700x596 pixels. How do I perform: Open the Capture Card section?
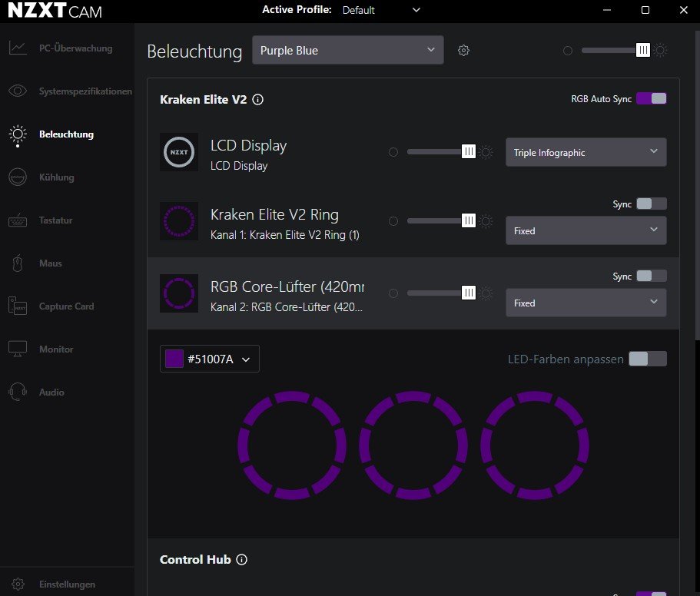[x=66, y=306]
